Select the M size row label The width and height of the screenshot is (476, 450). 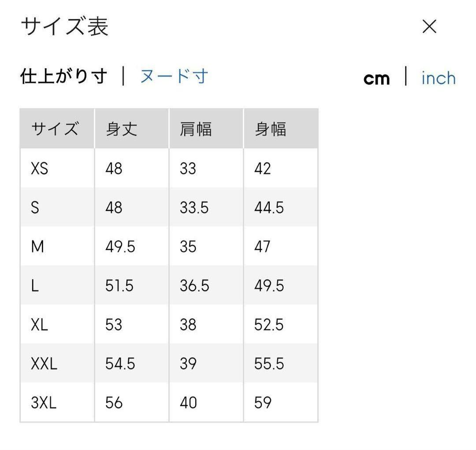click(37, 247)
